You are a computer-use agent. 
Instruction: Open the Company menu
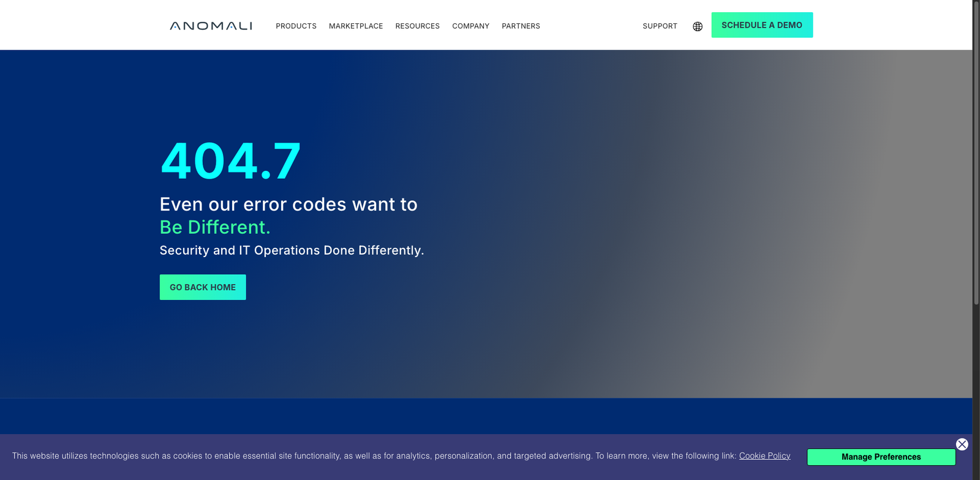click(x=470, y=26)
